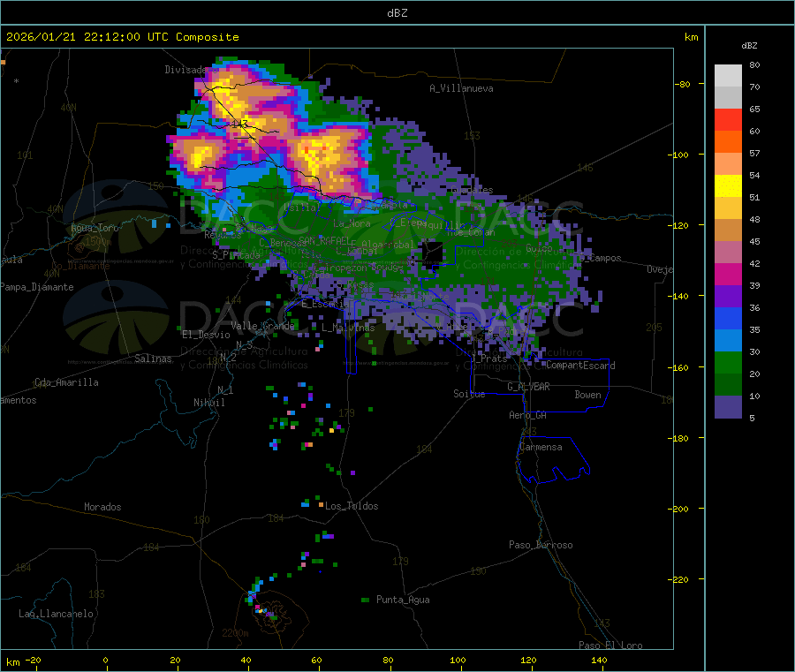Click the 'G_ALVEAR' map label
Image resolution: width=795 pixels, height=672 pixels.
528,387
